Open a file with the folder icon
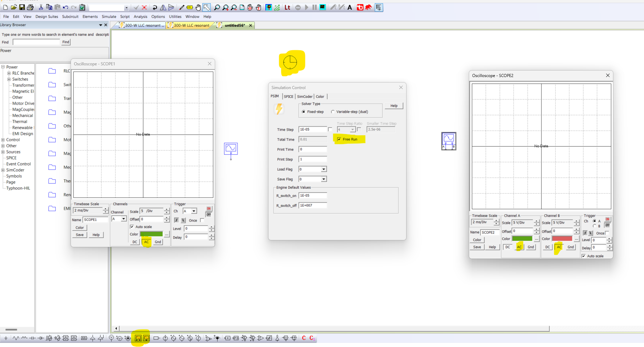The height and width of the screenshot is (347, 644). pos(14,7)
